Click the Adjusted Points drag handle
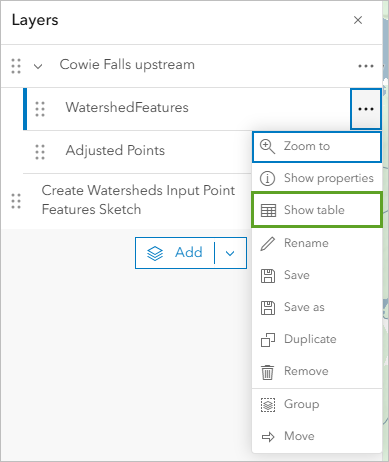 coord(40,152)
